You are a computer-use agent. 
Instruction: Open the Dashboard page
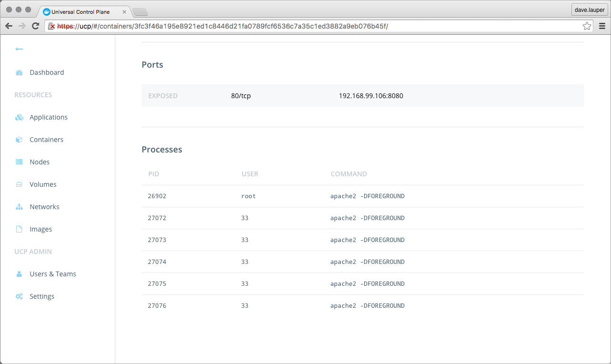point(47,72)
